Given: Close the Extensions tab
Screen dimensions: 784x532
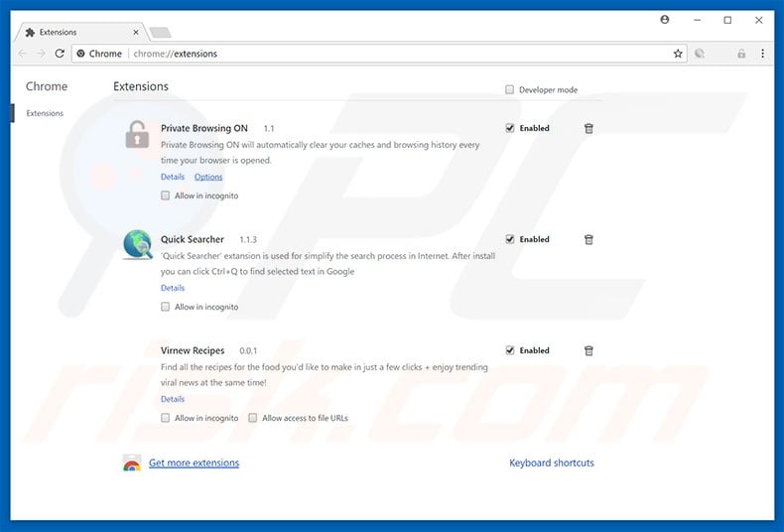Looking at the screenshot, I should tap(136, 32).
